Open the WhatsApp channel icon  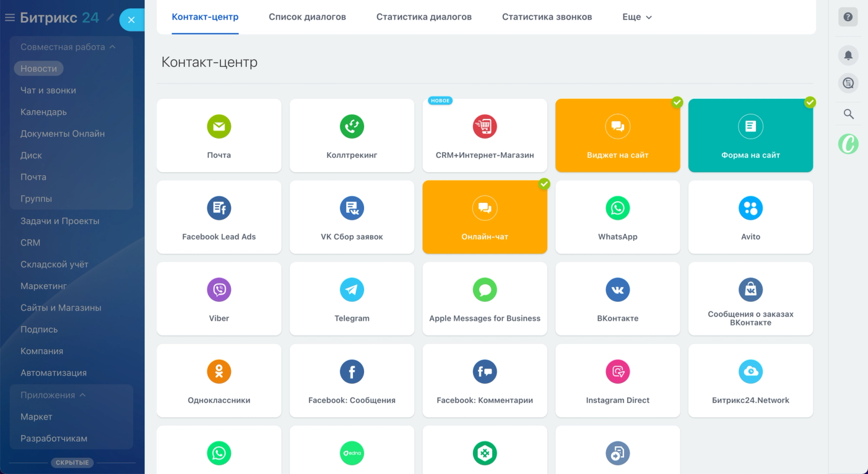(618, 208)
